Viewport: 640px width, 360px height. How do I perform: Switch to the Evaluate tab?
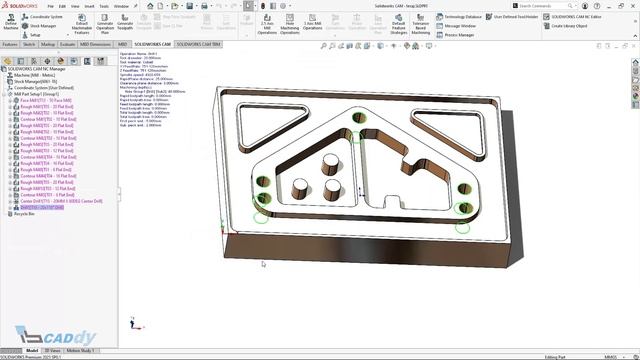[67, 44]
